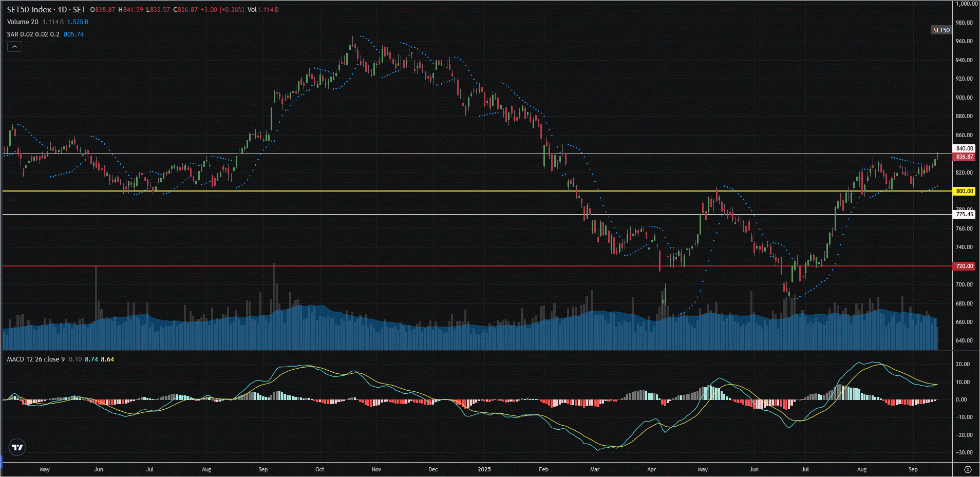Click the white 775.45 price label
The height and width of the screenshot is (477, 980).
(x=964, y=214)
